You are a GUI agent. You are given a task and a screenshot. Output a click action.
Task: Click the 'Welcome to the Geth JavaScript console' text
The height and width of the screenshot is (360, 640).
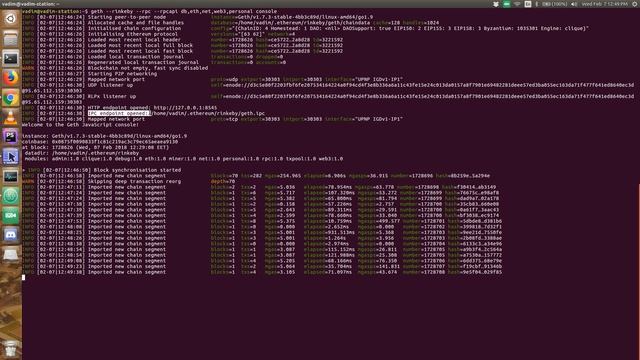(80, 125)
